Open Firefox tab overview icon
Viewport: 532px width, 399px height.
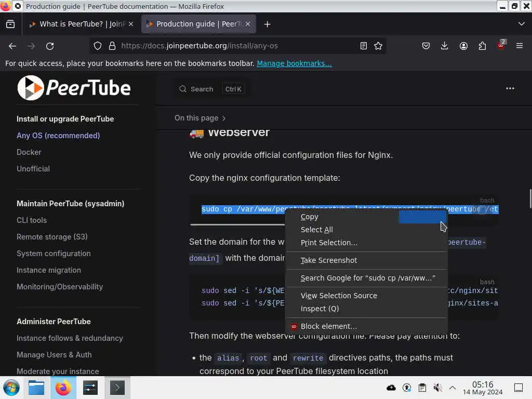pos(10,24)
